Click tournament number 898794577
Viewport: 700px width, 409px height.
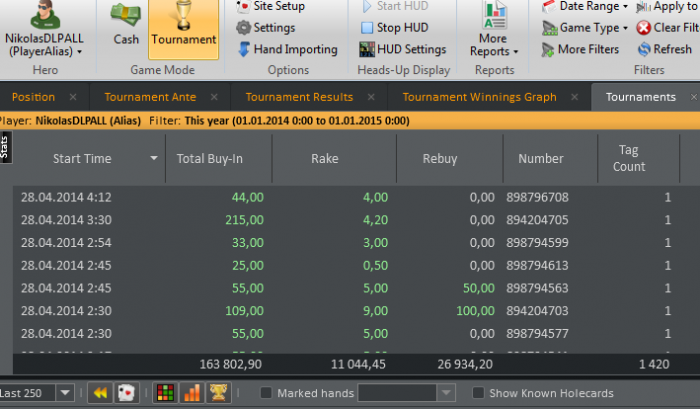click(537, 334)
